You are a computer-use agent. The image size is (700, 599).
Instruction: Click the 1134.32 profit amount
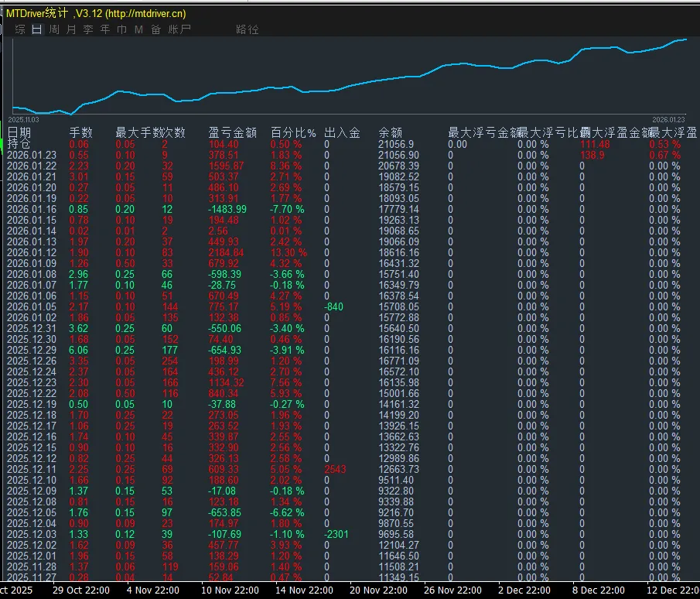click(x=227, y=383)
